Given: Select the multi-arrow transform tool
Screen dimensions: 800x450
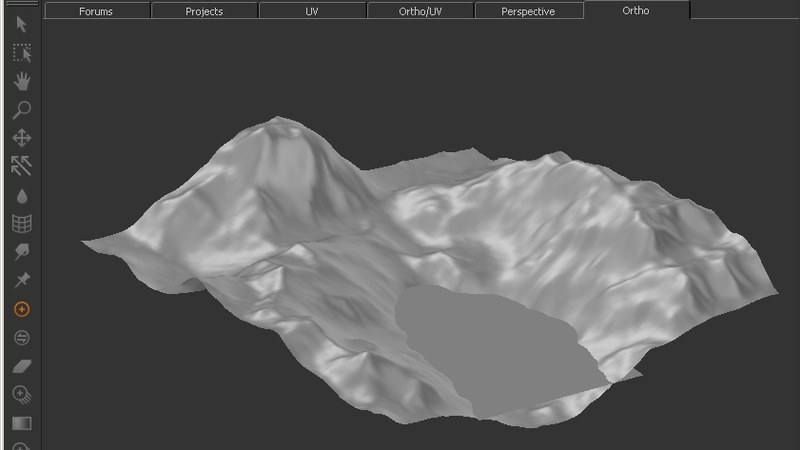Looking at the screenshot, I should (x=21, y=166).
